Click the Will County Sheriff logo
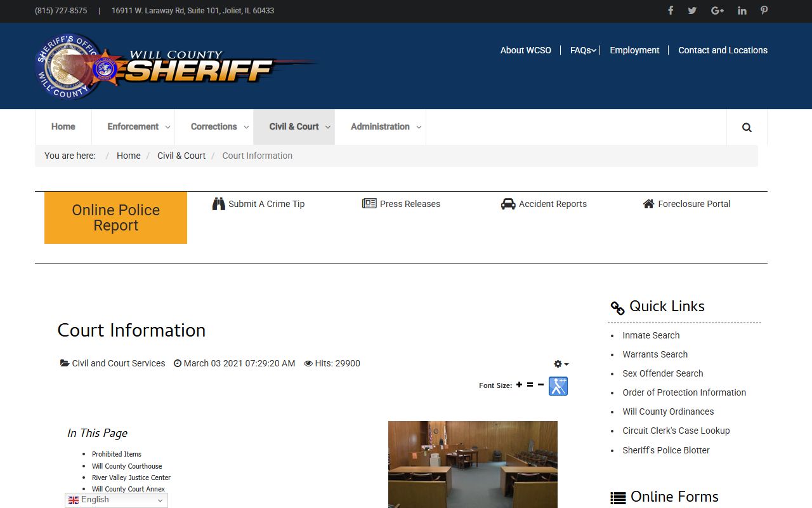Screen dimensions: 812x508 176,67
